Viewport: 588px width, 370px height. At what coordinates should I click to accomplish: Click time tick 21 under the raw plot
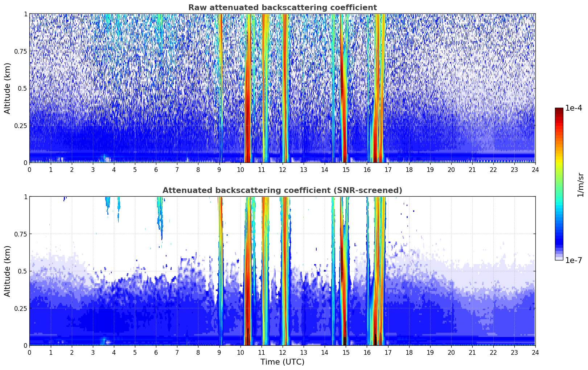(x=472, y=169)
